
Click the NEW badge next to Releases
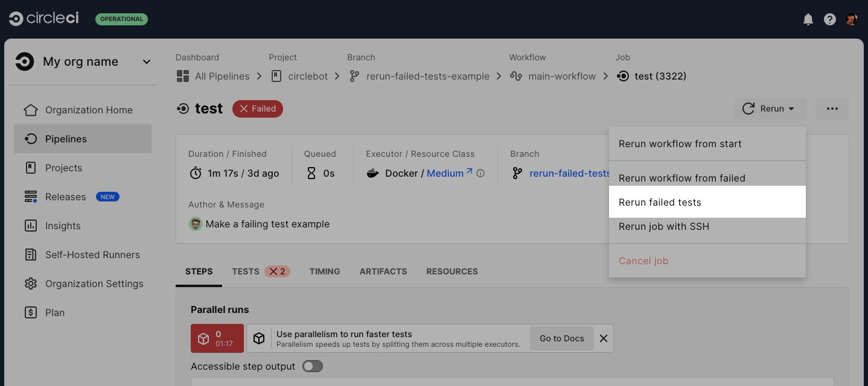[x=107, y=197]
